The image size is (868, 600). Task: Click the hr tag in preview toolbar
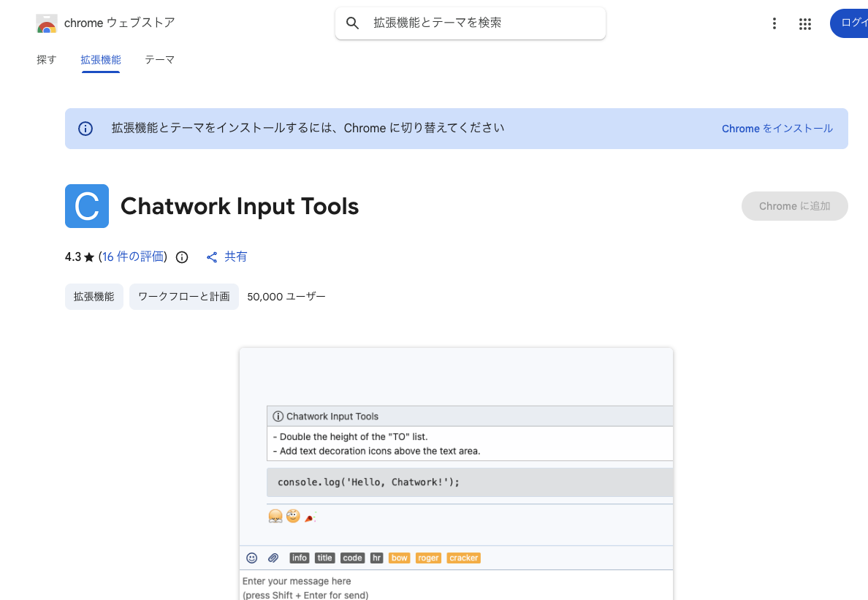coord(376,558)
